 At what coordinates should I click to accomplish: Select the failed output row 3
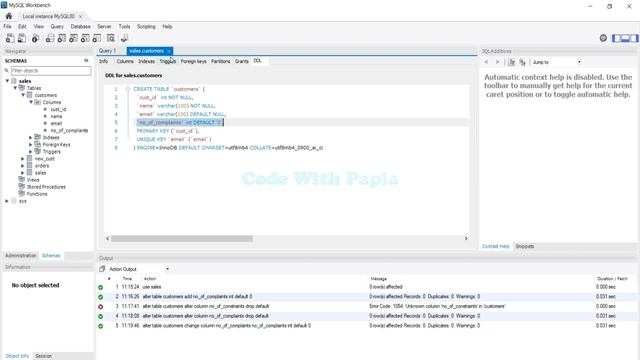click(x=367, y=306)
